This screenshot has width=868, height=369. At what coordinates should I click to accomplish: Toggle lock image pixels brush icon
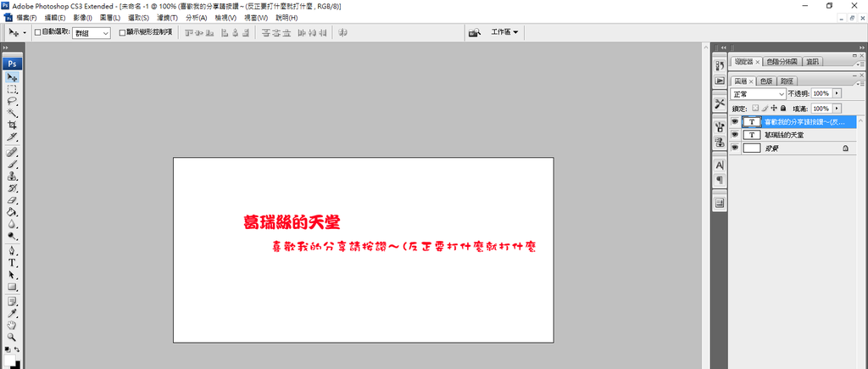click(x=765, y=109)
